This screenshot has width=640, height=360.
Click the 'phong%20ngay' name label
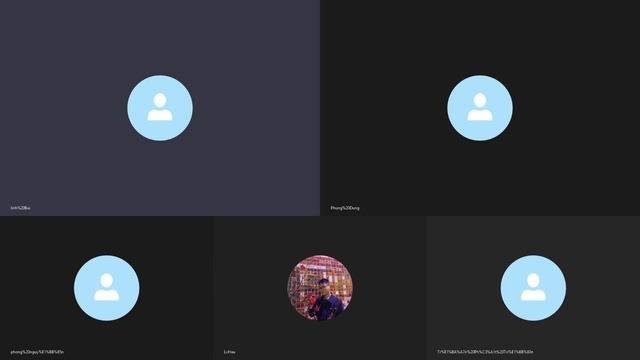pyautogui.click(x=37, y=352)
